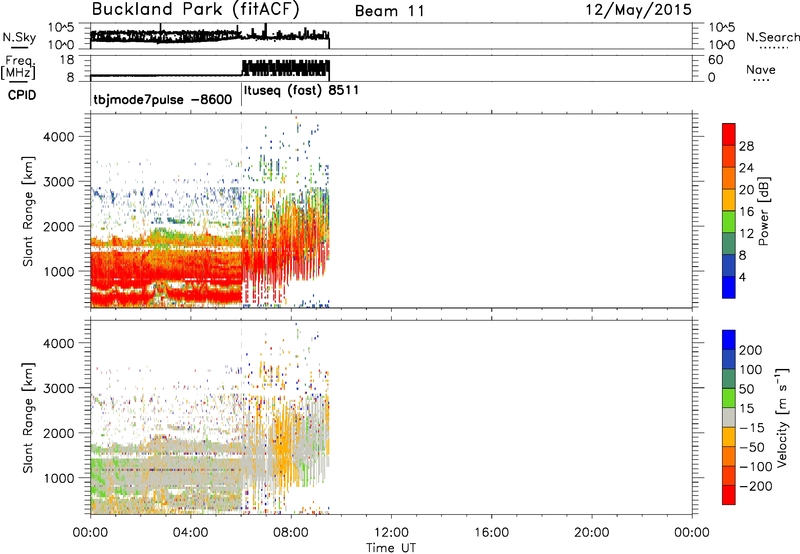800x554 pixels.
Task: Select the 'Freq. [MHz]' axis label
Action: pos(18,68)
